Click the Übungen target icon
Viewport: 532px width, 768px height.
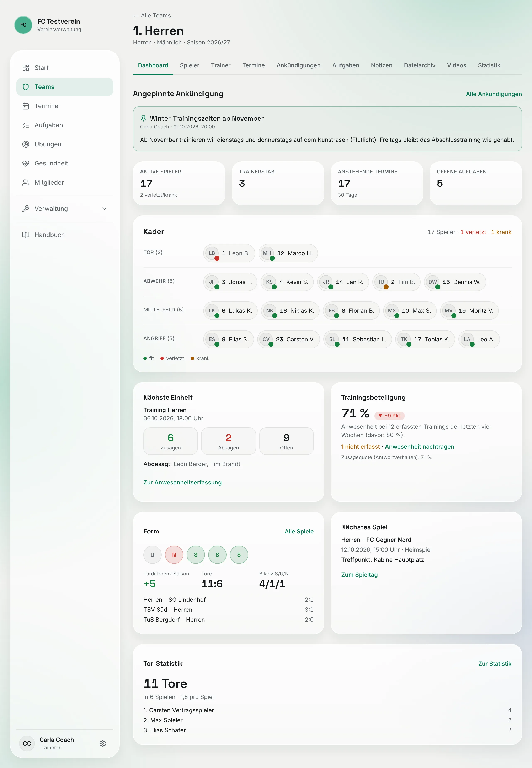click(26, 144)
